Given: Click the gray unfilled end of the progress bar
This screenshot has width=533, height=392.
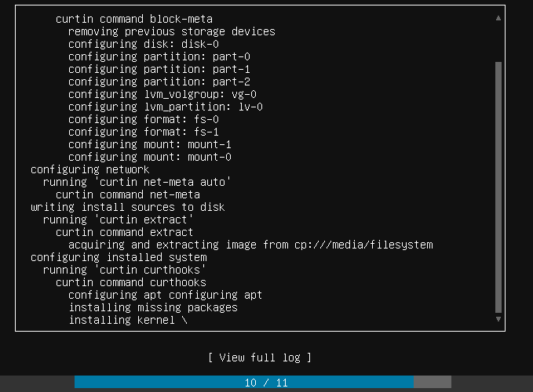Looking at the screenshot, I should coord(433,382).
